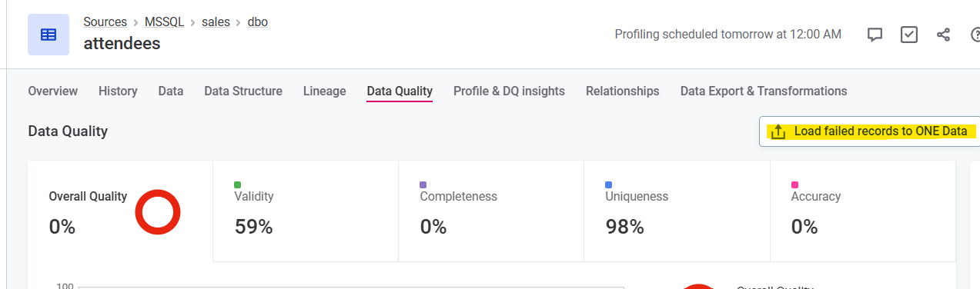The image size is (980, 289).
Task: Select the Validity 59% dimension card
Action: point(306,211)
